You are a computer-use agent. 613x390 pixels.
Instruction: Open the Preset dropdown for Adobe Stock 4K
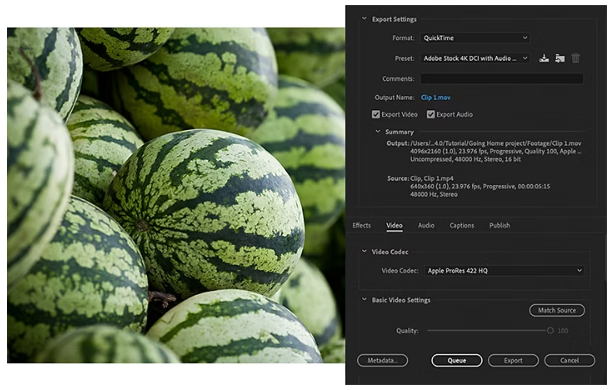click(475, 59)
